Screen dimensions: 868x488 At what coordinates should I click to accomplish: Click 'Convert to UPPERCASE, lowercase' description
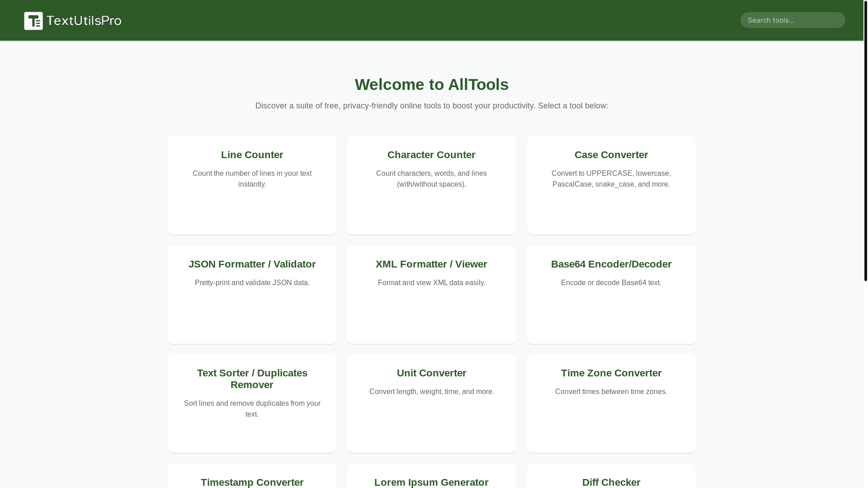[611, 179]
